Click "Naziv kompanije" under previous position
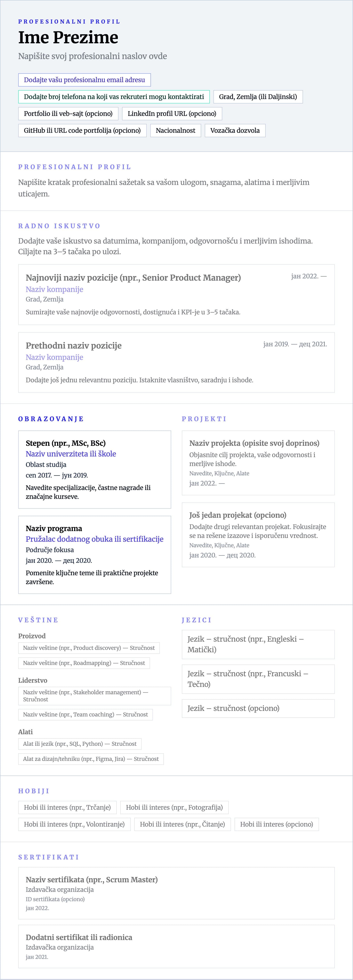The height and width of the screenshot is (980, 353). (x=54, y=357)
